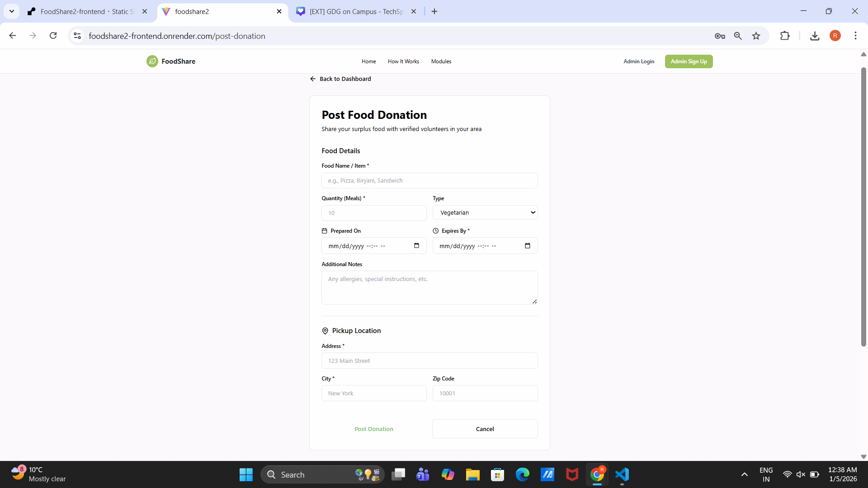Viewport: 868px width, 488px height.
Task: Open the Prepared On calendar picker icon
Action: pyautogui.click(x=416, y=246)
